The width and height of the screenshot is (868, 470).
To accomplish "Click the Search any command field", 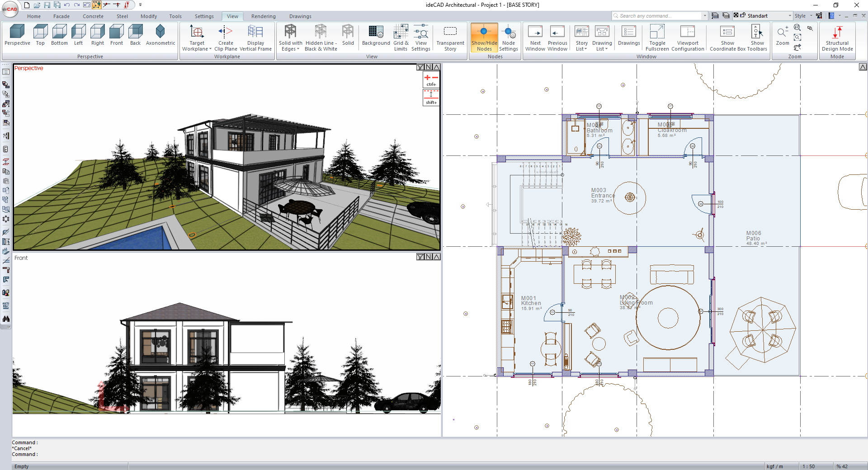I will coord(658,16).
